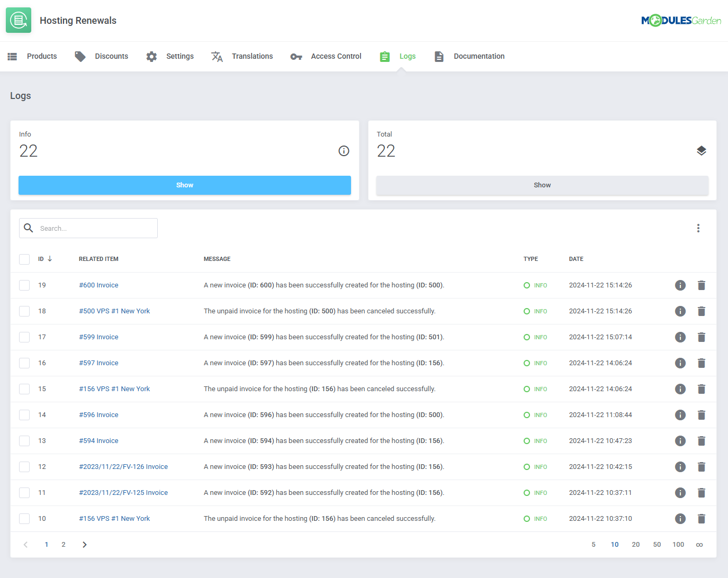Select the checkbox for log 14
Viewport: 728px width, 578px height.
(24, 415)
